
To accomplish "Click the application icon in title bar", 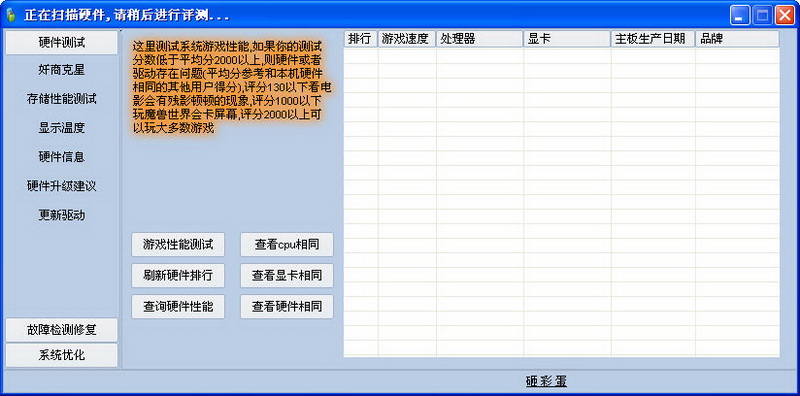I will 11,15.
